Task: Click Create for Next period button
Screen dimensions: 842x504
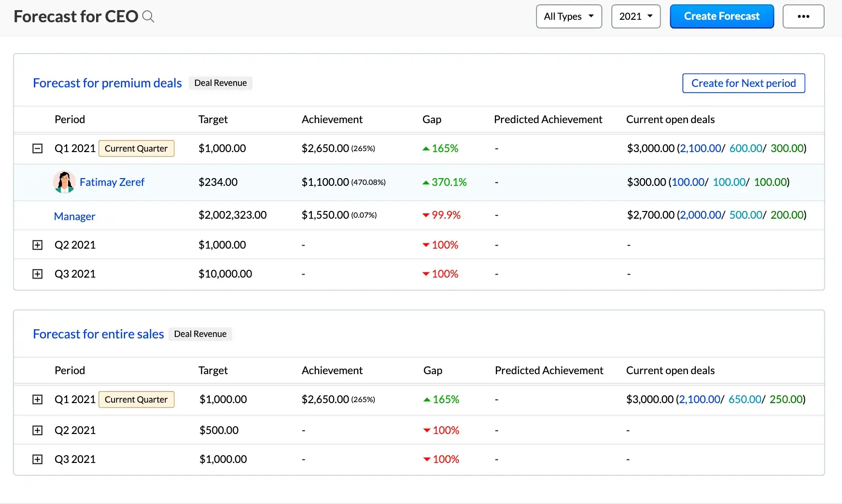Action: tap(743, 83)
